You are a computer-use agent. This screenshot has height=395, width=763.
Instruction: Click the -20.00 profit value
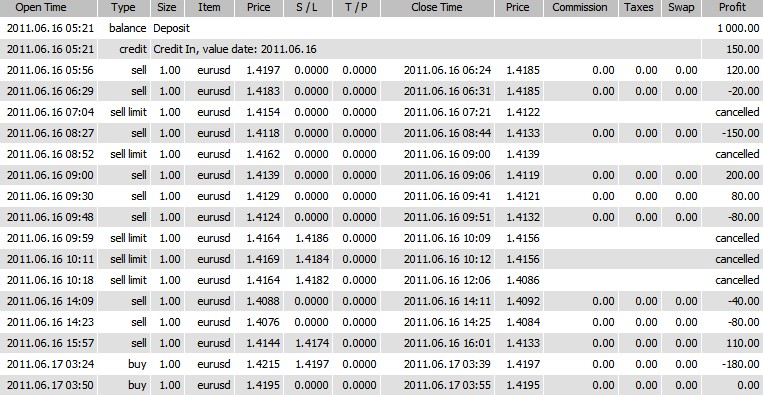(744, 91)
